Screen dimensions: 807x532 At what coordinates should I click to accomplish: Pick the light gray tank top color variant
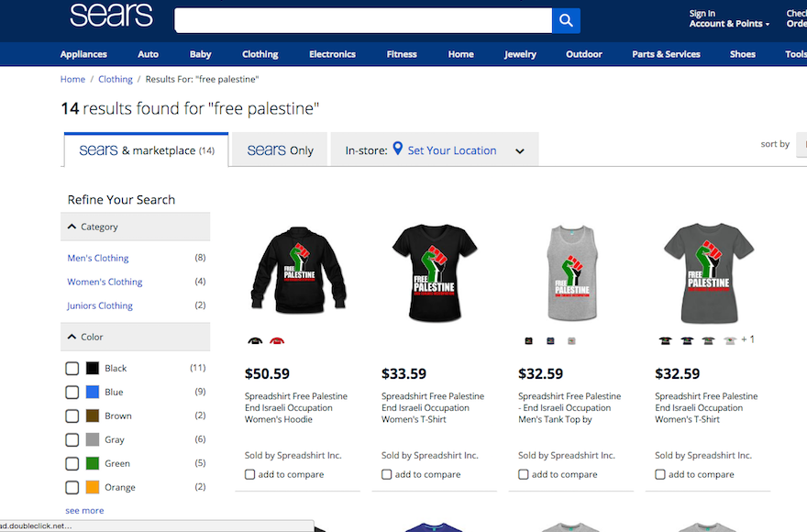pyautogui.click(x=571, y=340)
